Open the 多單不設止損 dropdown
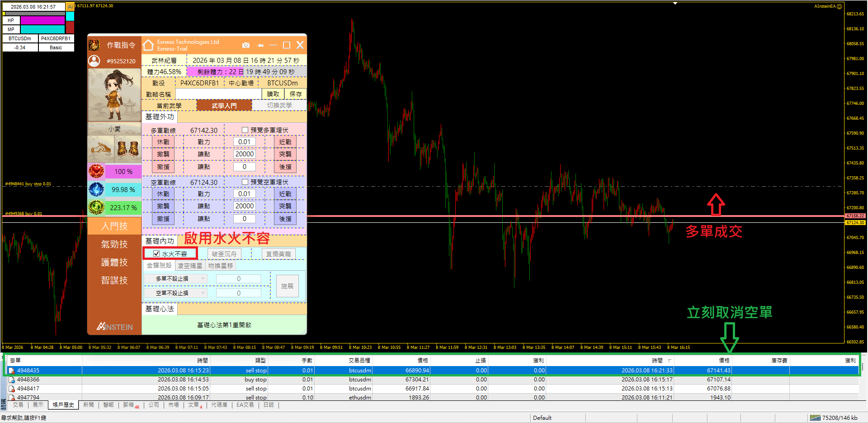868x423 pixels. 176,279
